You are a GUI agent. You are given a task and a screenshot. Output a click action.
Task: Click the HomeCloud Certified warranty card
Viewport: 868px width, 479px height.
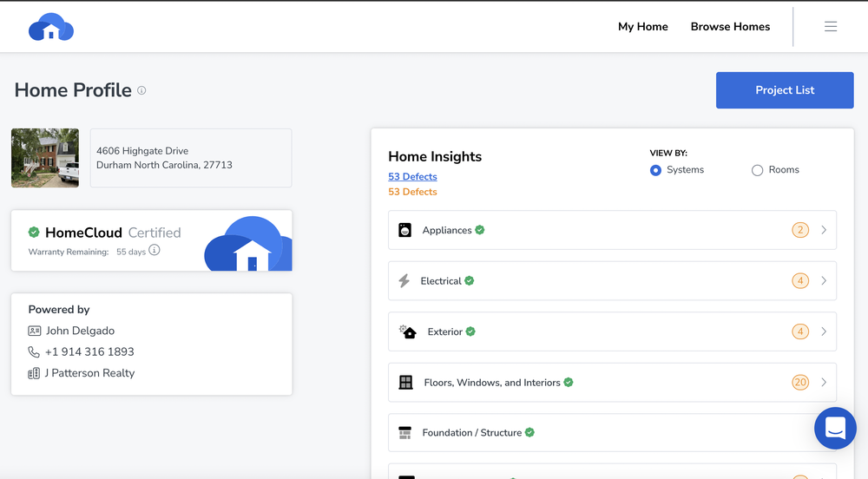(152, 240)
